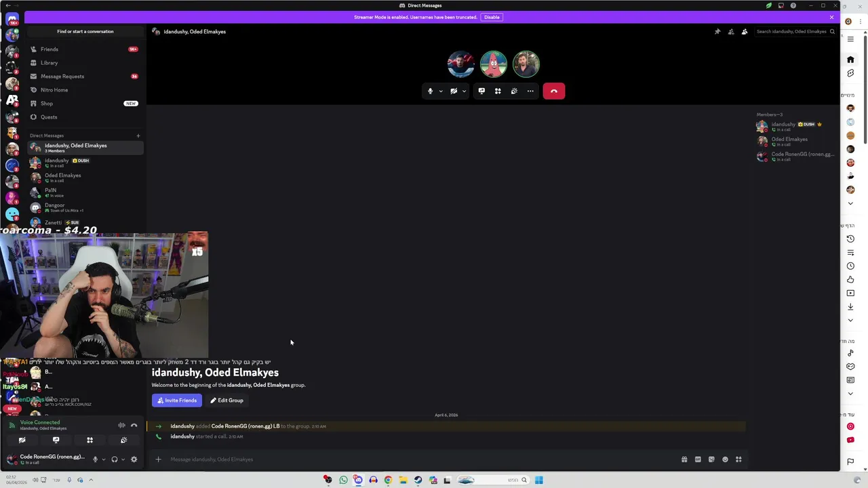
Task: Share screen from bottom-left voice panel
Action: tap(56, 441)
